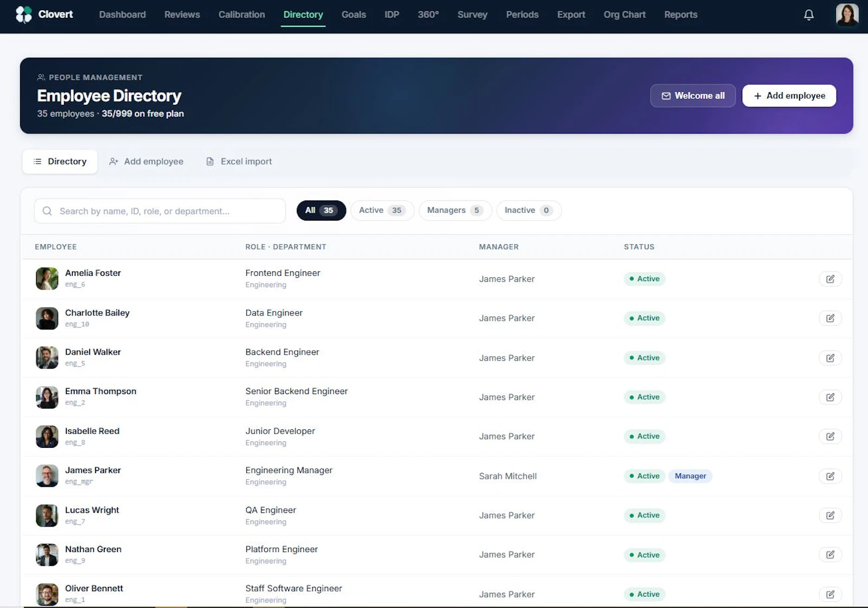Click the MANAGER column header
Screen dimensions: 868x608
coord(499,247)
